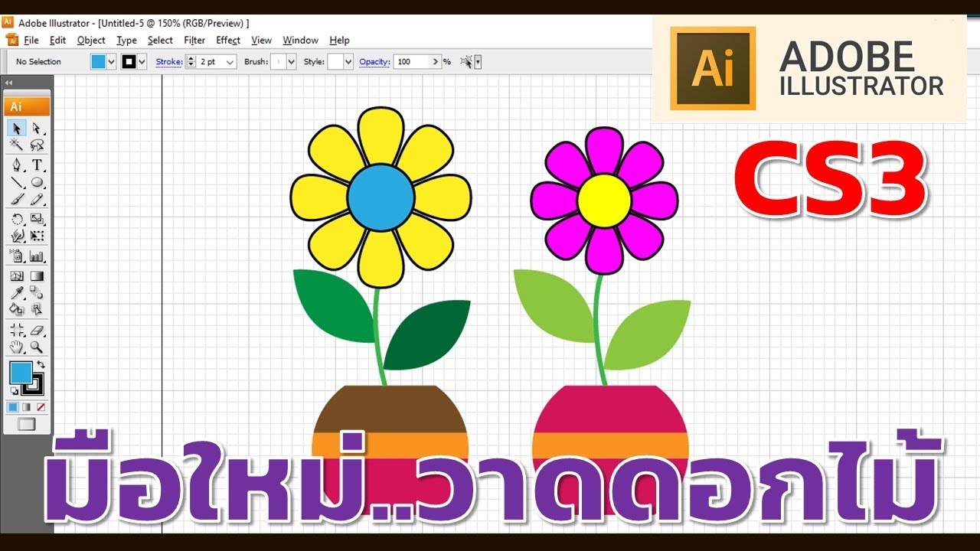Screen dimensions: 980x551
Task: Select the Warp tool
Action: tap(17, 236)
